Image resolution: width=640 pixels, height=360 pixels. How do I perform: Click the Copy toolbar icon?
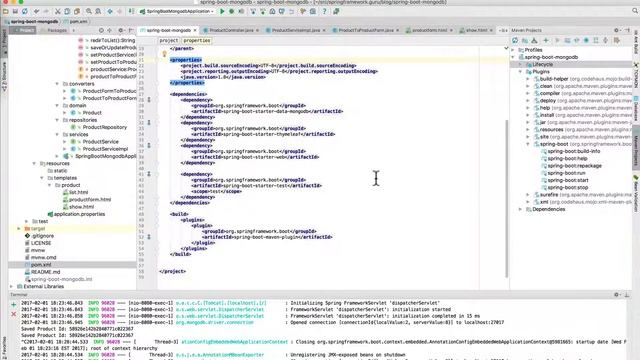pos(67,11)
